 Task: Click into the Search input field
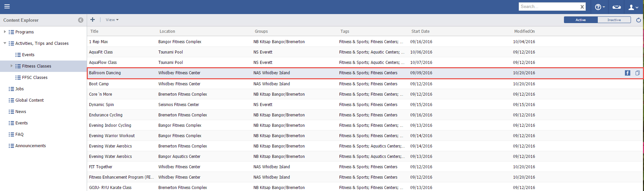click(x=548, y=7)
